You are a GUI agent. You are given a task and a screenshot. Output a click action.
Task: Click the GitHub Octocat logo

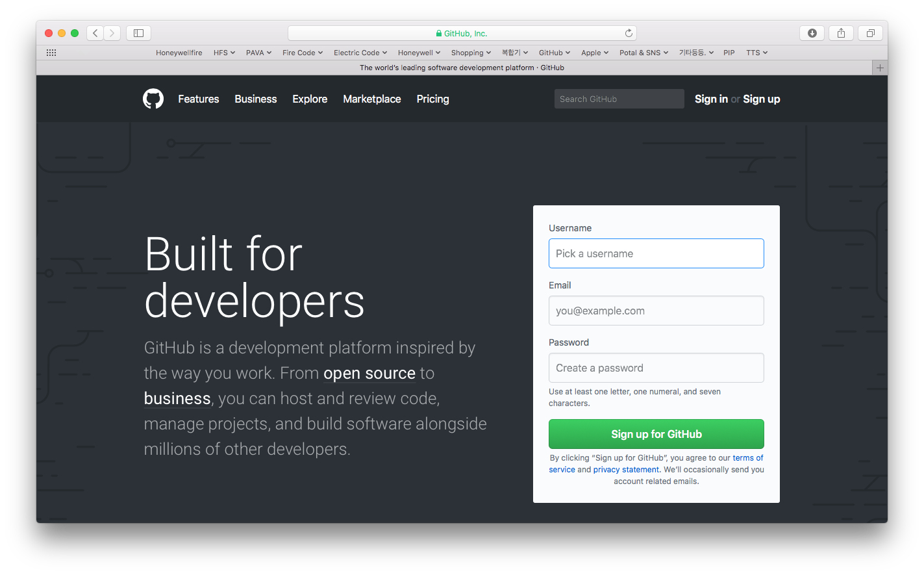click(x=153, y=99)
